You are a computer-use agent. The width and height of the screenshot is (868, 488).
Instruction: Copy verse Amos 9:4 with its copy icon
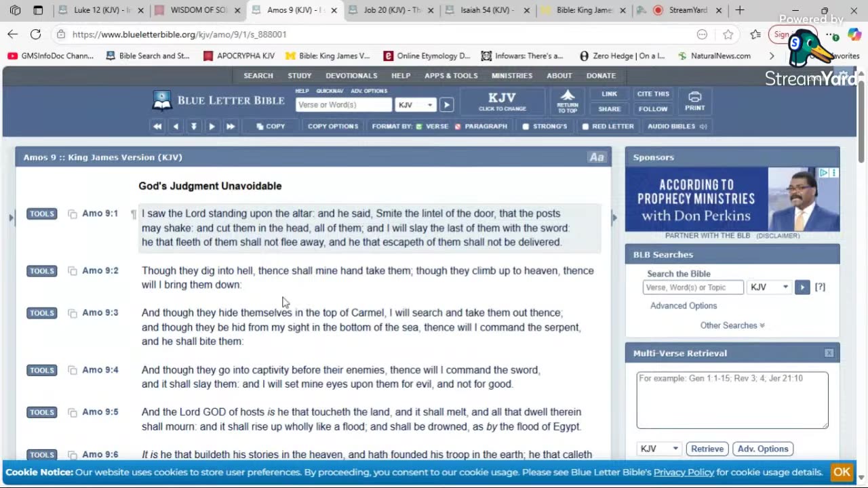(x=73, y=371)
